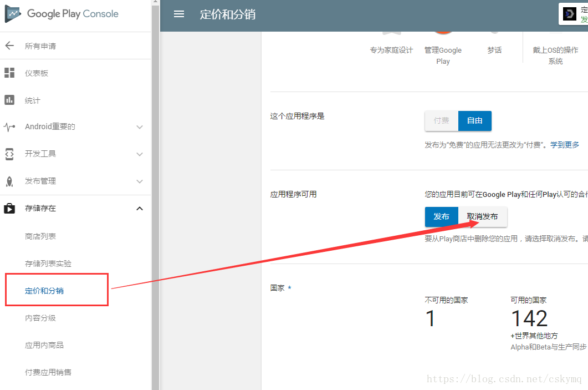Click the 国家 section label
This screenshot has height=390, width=588.
click(x=278, y=288)
